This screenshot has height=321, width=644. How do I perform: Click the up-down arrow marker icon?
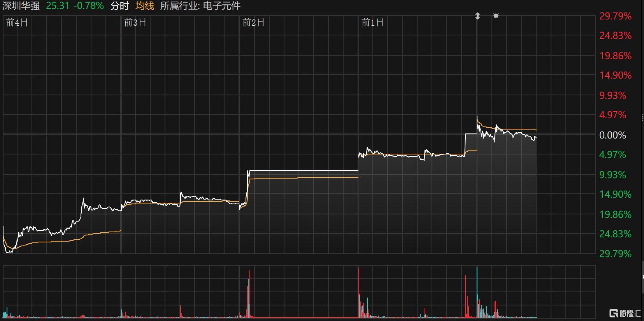tap(477, 16)
